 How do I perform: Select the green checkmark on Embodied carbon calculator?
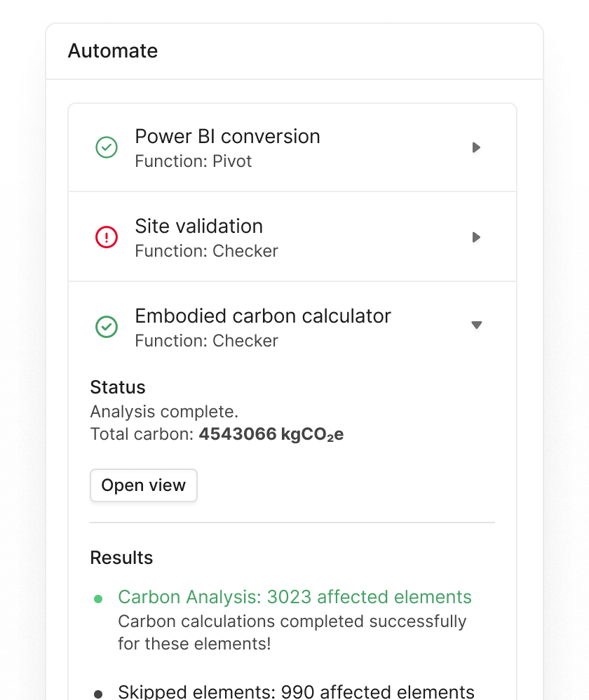[x=107, y=327]
